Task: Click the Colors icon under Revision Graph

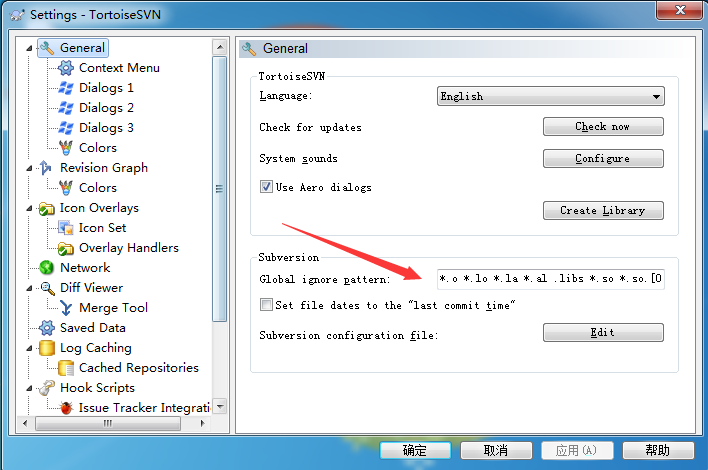Action: (66, 187)
